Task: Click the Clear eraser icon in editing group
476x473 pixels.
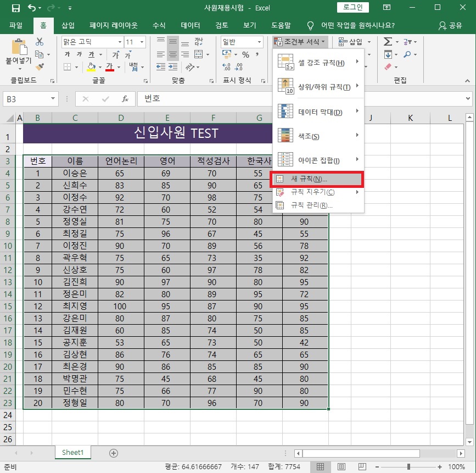Action: coord(388,67)
